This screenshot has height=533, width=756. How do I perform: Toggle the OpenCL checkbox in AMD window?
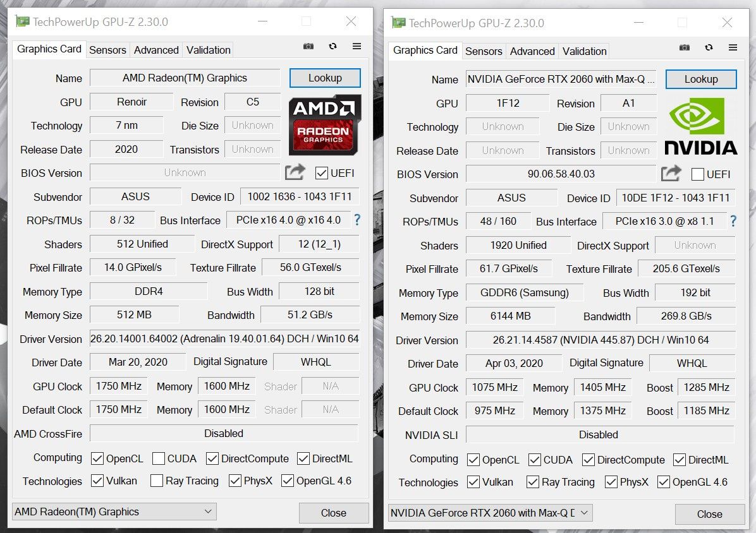pyautogui.click(x=97, y=458)
